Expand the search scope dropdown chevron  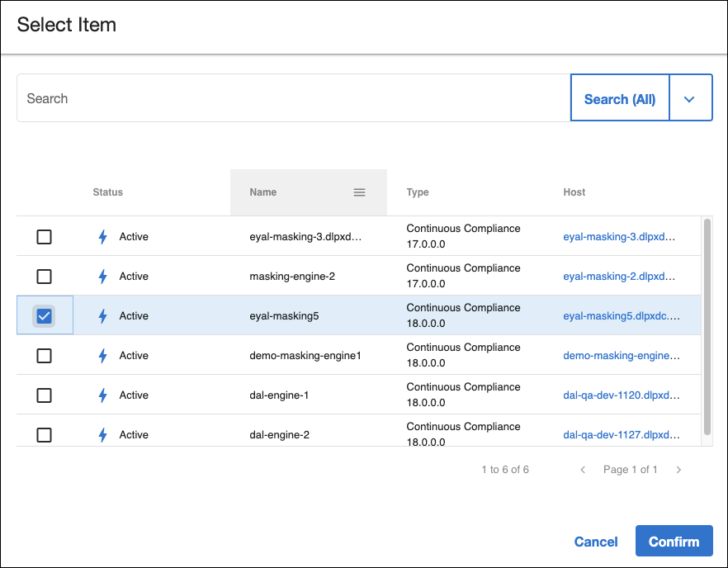click(x=690, y=99)
